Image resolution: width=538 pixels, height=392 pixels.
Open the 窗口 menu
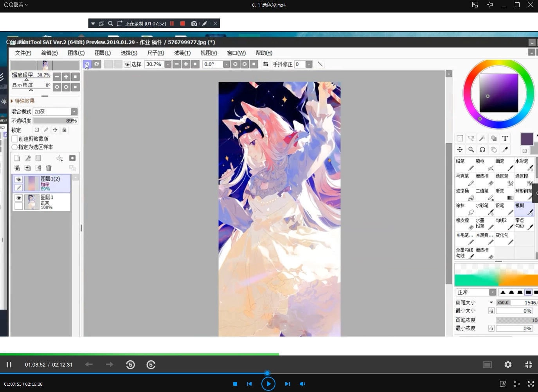(236, 53)
